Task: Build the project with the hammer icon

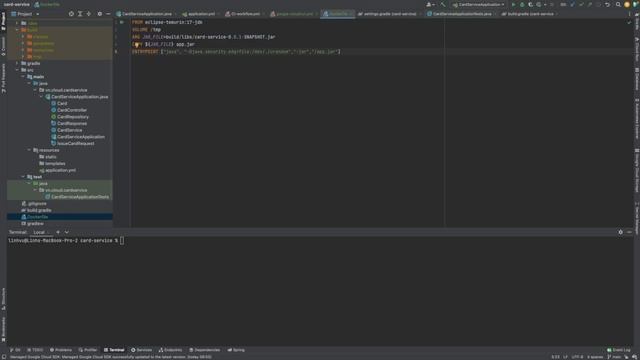Action: pyautogui.click(x=443, y=4)
